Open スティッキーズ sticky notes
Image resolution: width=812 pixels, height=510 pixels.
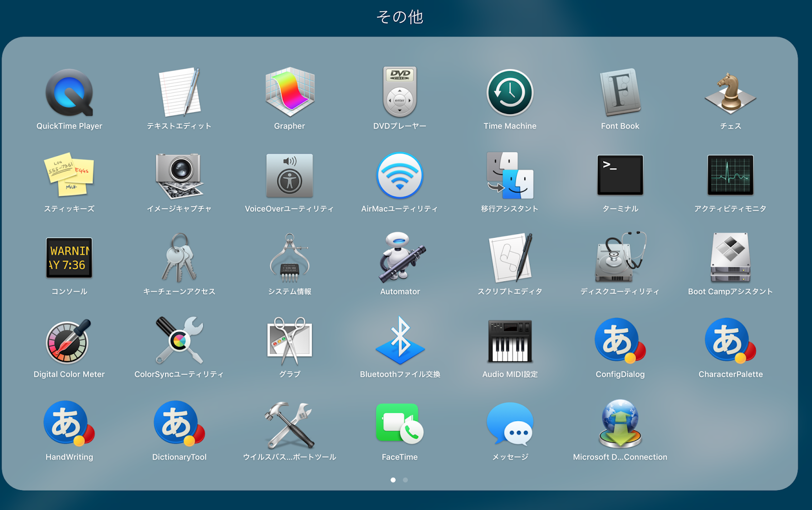click(69, 175)
